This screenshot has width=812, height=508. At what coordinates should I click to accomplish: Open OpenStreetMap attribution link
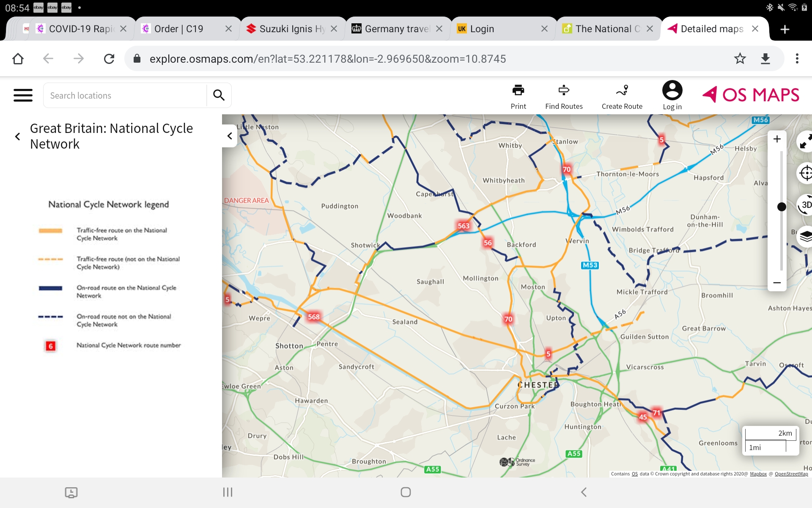point(791,474)
